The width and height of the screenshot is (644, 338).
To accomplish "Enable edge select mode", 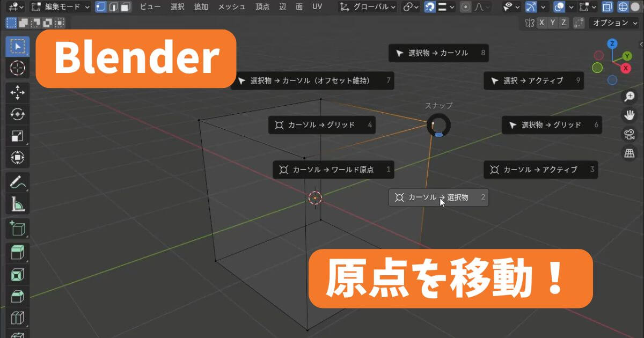I will point(113,7).
